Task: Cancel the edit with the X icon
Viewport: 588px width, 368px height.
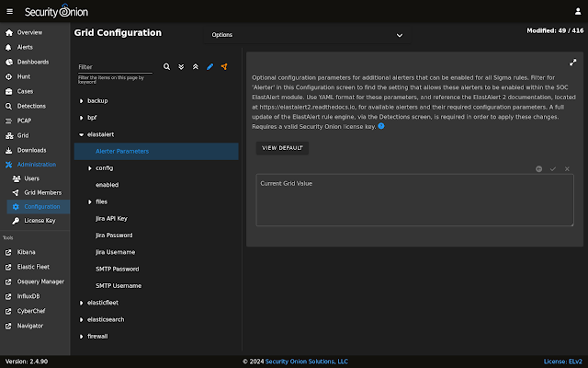Action: [x=567, y=169]
